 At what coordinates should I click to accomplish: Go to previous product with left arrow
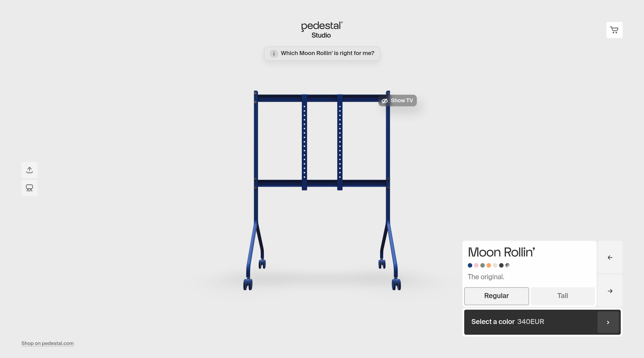pos(610,258)
